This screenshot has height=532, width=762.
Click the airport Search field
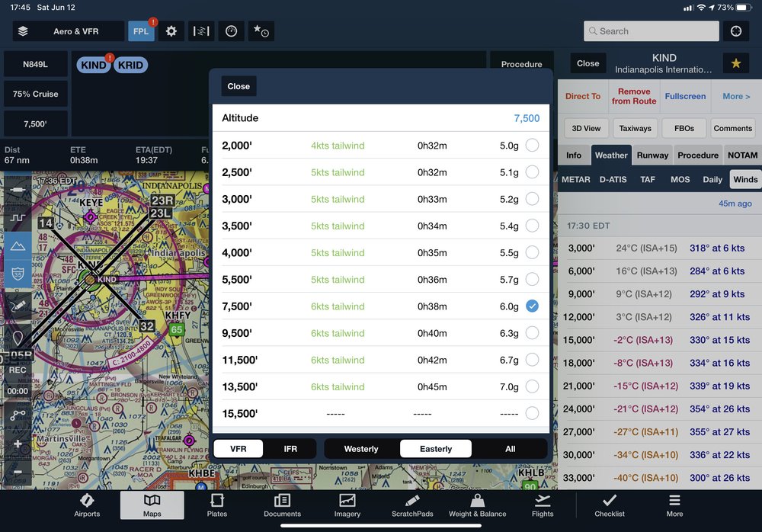click(x=651, y=30)
